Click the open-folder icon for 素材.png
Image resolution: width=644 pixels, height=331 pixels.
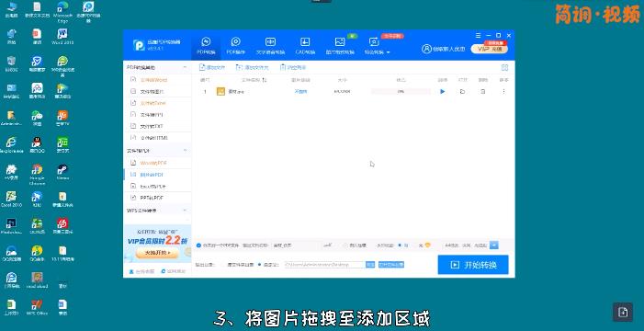point(462,92)
